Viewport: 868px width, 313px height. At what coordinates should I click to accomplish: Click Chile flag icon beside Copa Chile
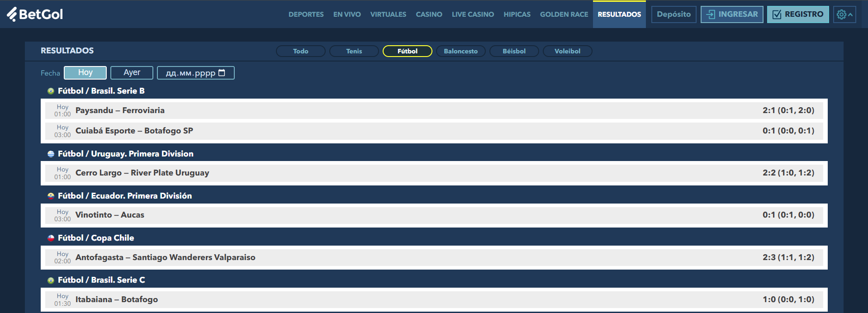coord(51,238)
